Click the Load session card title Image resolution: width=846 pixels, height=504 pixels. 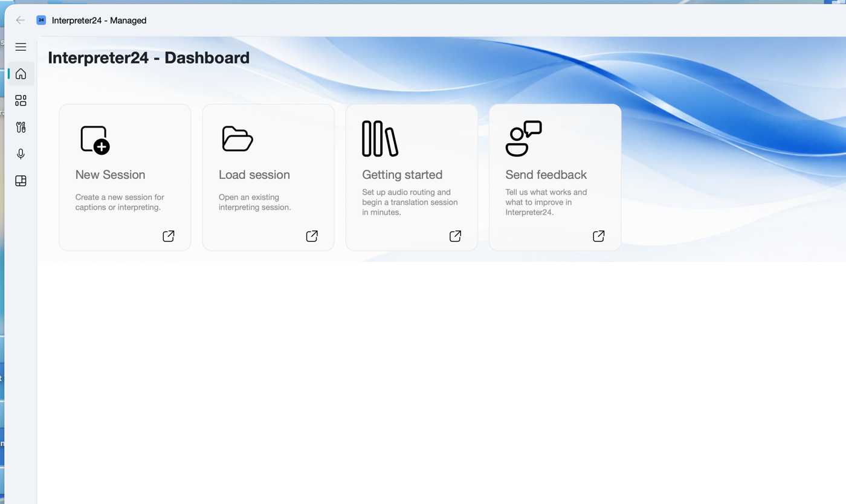(x=254, y=175)
